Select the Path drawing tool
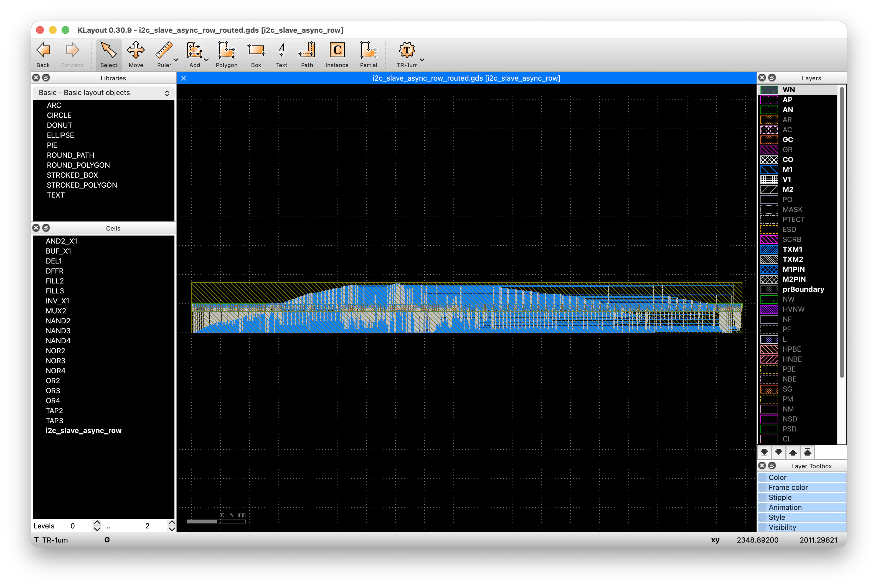This screenshot has width=878, height=588. tap(307, 55)
